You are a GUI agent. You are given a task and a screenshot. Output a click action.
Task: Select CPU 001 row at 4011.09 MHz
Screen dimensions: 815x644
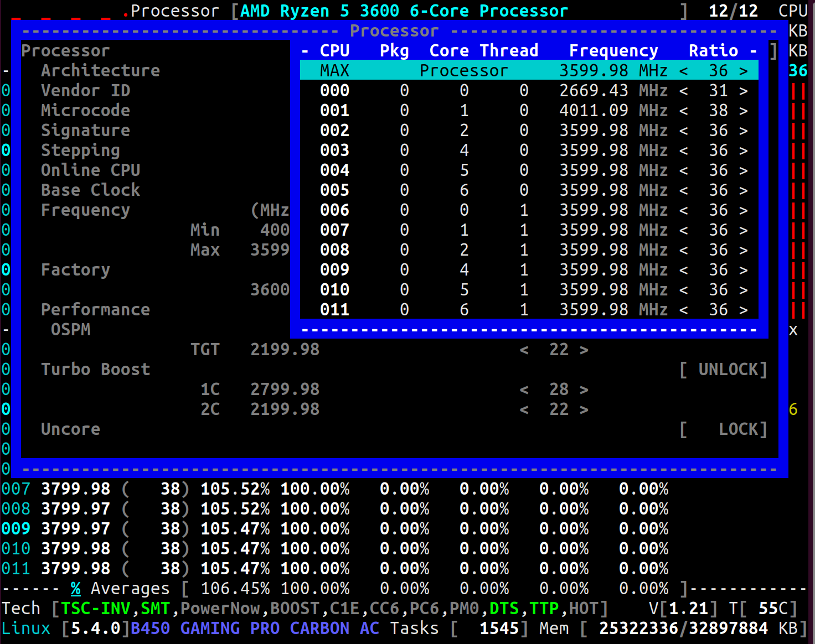(529, 110)
